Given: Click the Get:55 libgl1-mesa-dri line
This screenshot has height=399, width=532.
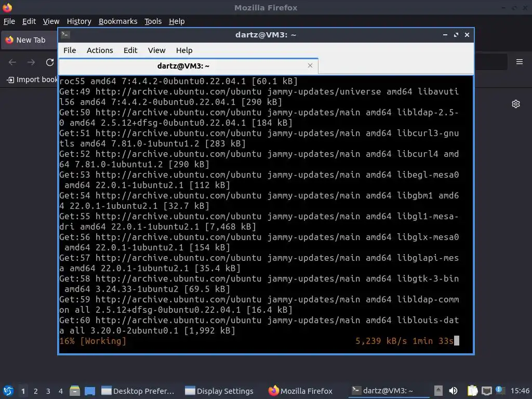Looking at the screenshot, I should click(259, 221).
